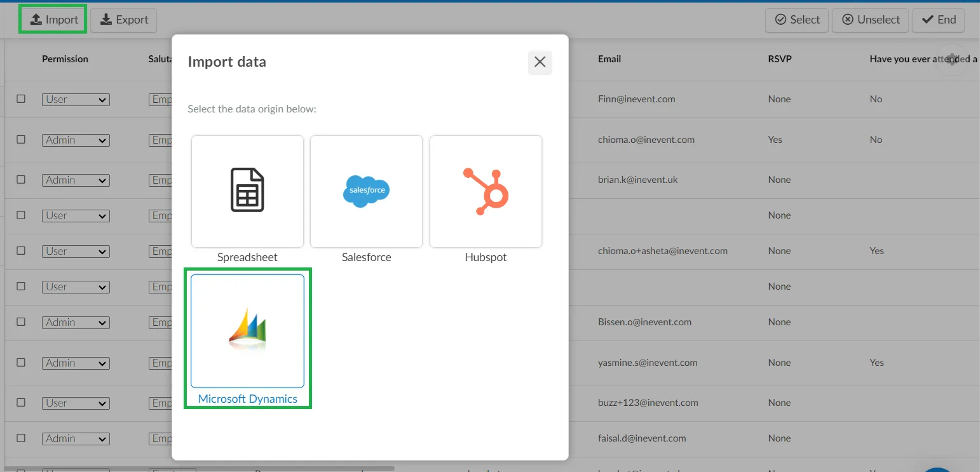The width and height of the screenshot is (980, 472).
Task: Open the Microsoft Dynamics import option
Action: click(x=247, y=331)
